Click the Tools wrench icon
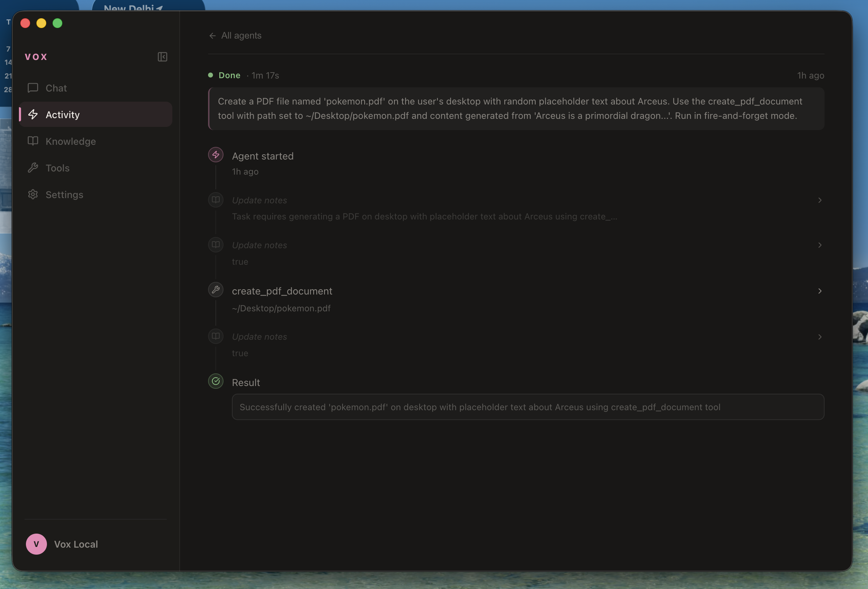This screenshot has height=589, width=868. 33,168
